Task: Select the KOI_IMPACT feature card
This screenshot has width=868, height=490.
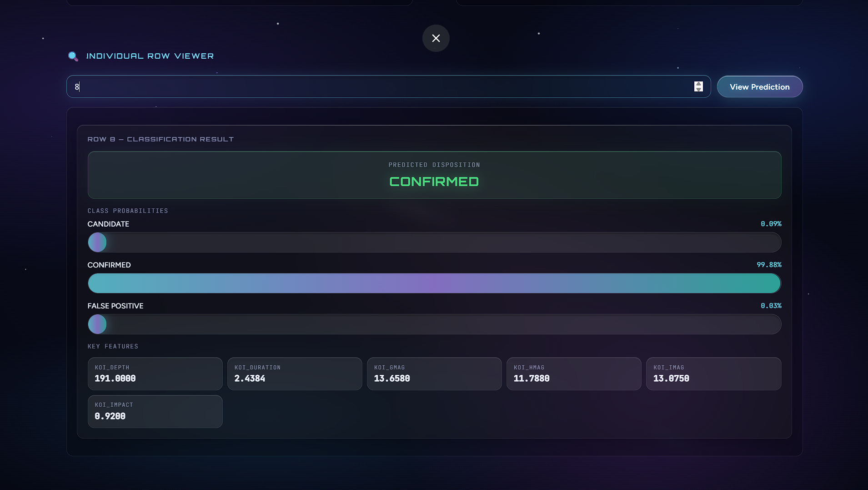Action: (155, 411)
